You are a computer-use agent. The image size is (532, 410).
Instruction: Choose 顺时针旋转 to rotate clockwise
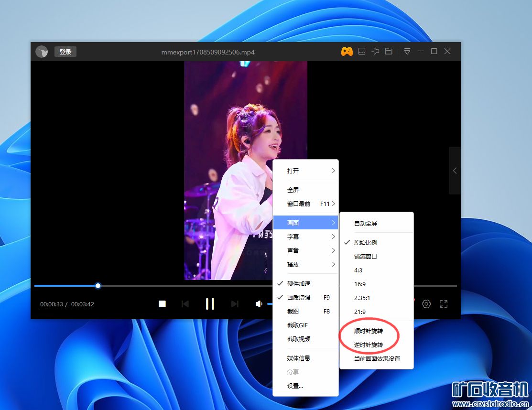369,331
